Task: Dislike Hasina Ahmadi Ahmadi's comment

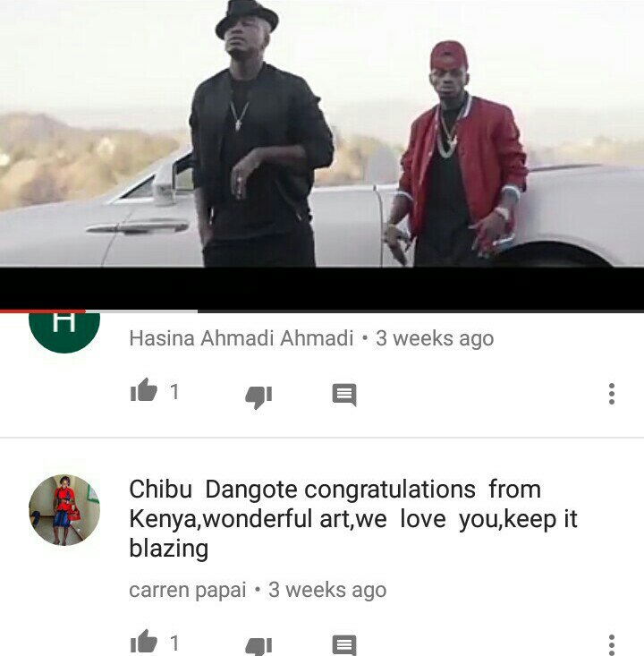Action: (x=258, y=396)
